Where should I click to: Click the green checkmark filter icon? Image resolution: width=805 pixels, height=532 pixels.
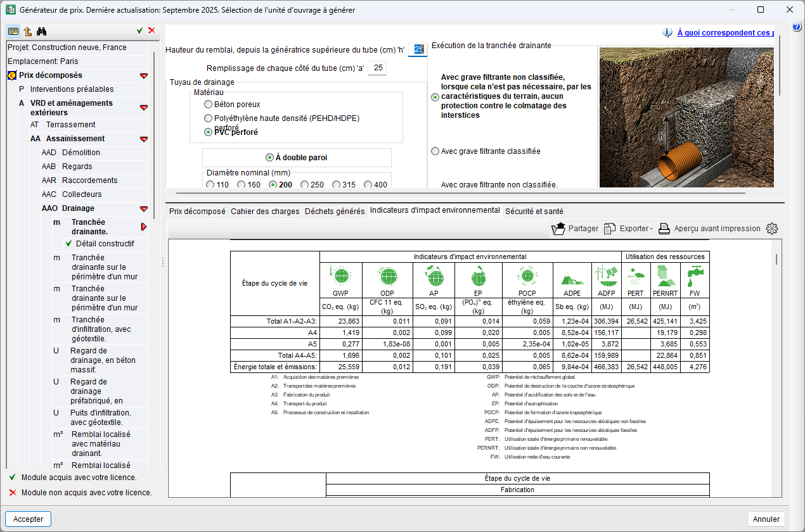[x=139, y=30]
